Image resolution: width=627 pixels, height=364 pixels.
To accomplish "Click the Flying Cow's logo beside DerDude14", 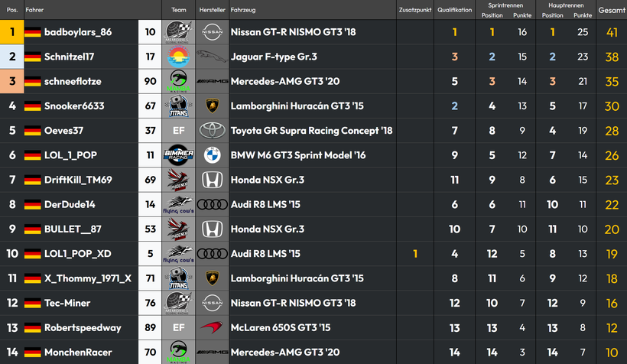I will click(x=178, y=205).
